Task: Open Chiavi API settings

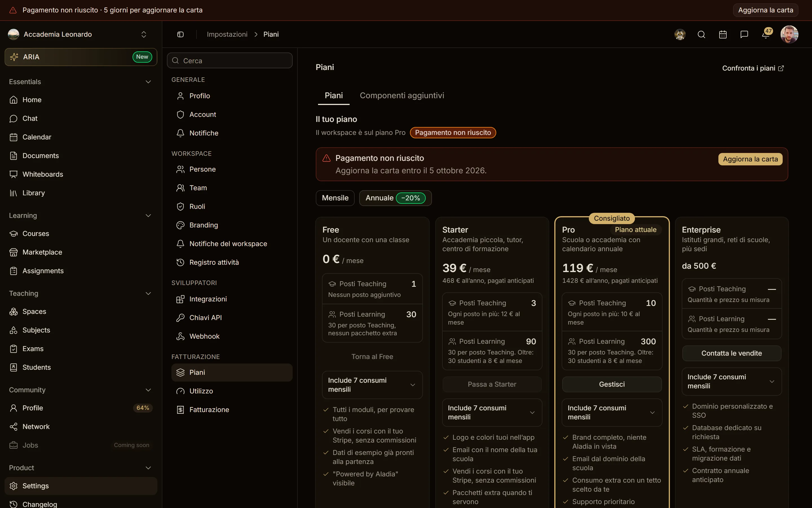Action: [x=232, y=317]
